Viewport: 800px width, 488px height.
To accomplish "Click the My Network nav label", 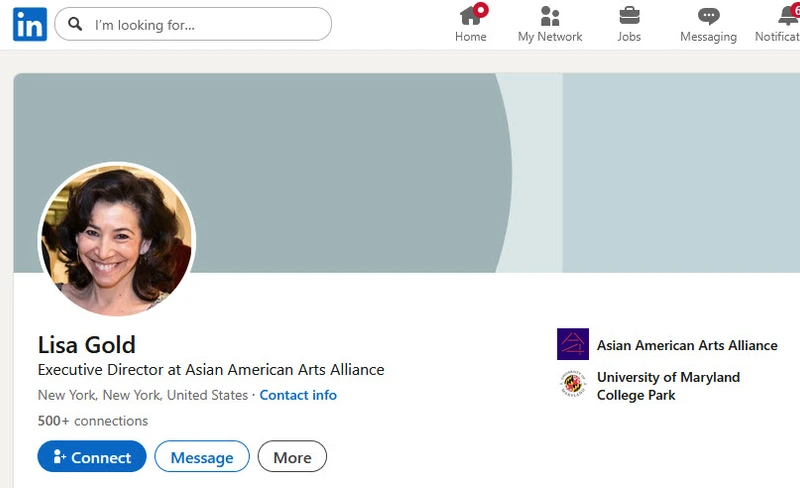I will click(549, 37).
